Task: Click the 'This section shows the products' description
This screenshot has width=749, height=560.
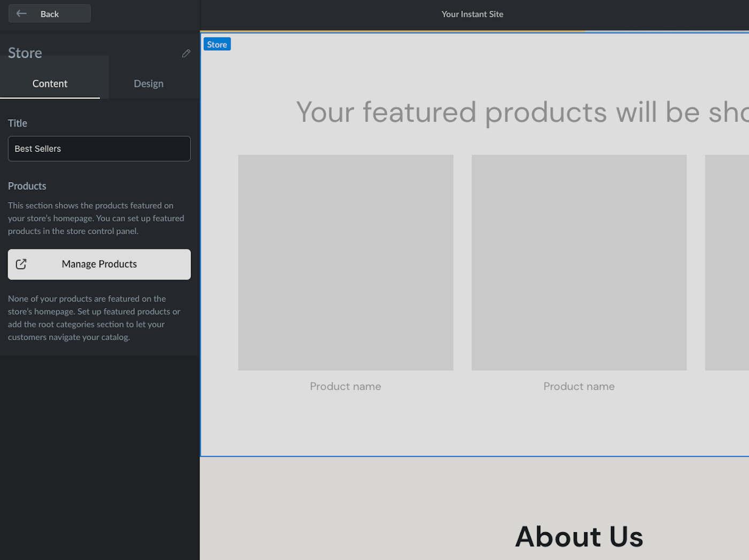Action: [x=96, y=218]
